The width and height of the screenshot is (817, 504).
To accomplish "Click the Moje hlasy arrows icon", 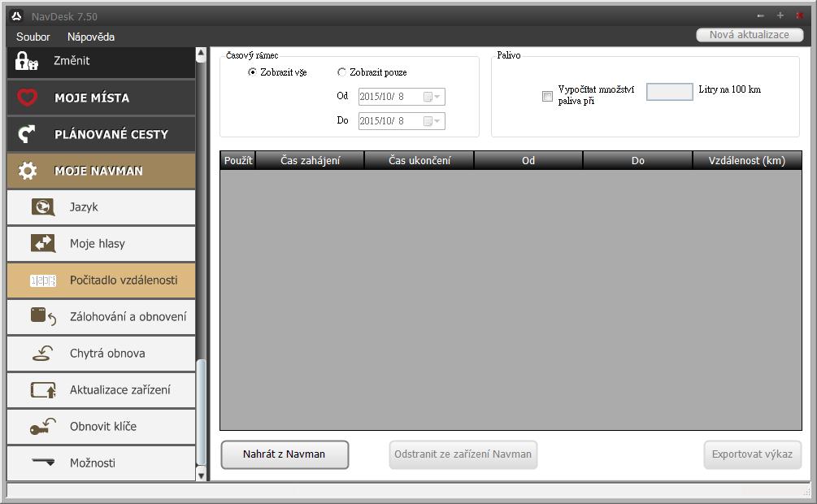I will point(43,243).
